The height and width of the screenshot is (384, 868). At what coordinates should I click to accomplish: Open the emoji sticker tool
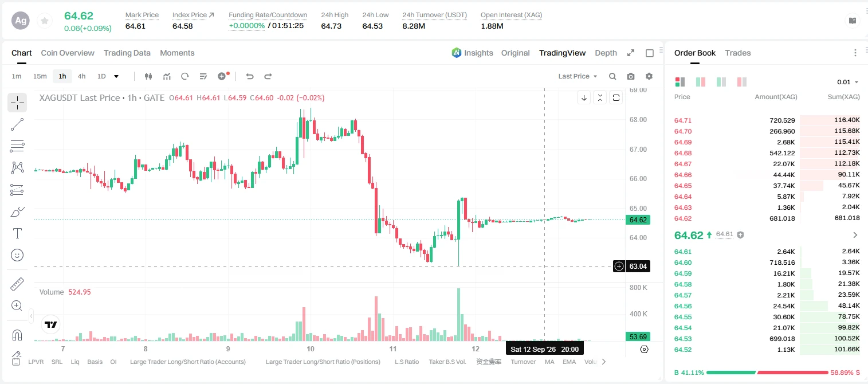click(17, 255)
